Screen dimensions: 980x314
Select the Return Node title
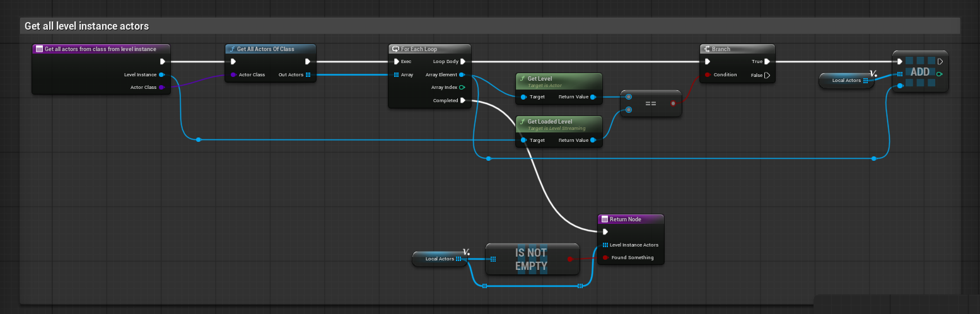(x=631, y=219)
